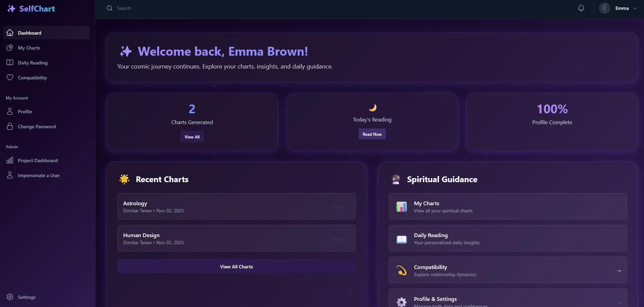Viewport: 644px width, 307px height.
Task: Click View link on the Astrology chart row
Action: (339, 207)
